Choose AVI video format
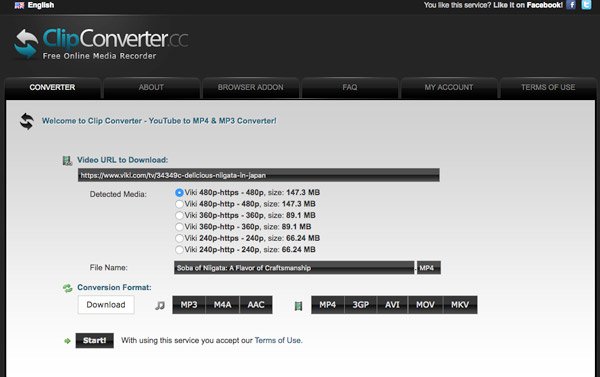 392,305
